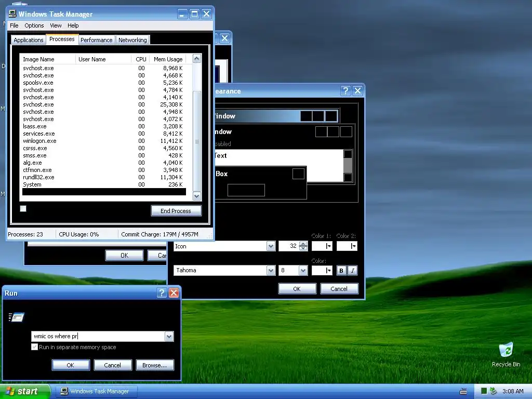Expand the font size 8 dropdown
Image resolution: width=532 pixels, height=399 pixels.
click(303, 270)
